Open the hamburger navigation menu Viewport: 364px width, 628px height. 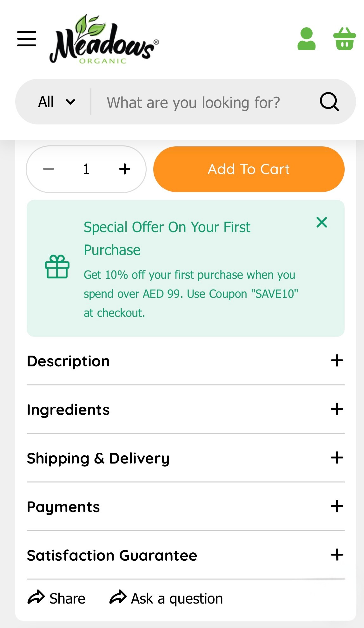tap(27, 38)
